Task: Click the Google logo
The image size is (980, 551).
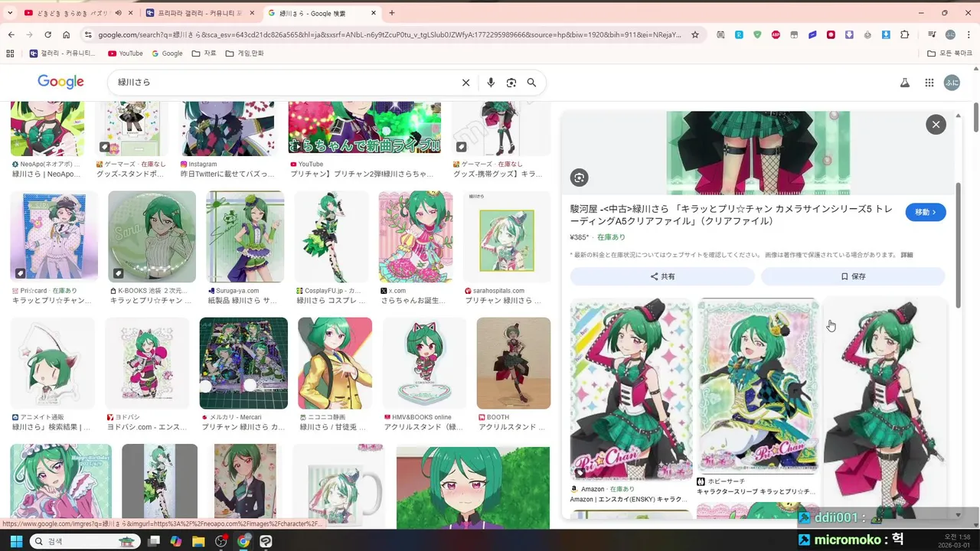Action: [x=60, y=82]
